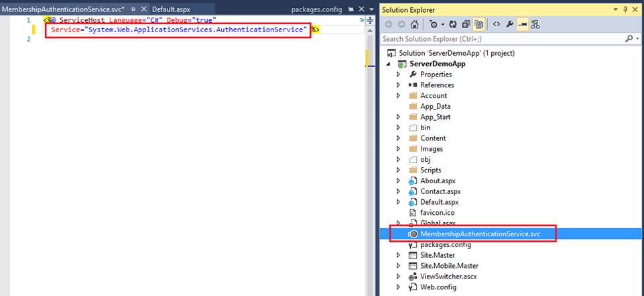644x296 pixels.
Task: Toggle the Show All Files button
Action: pyautogui.click(x=478, y=24)
